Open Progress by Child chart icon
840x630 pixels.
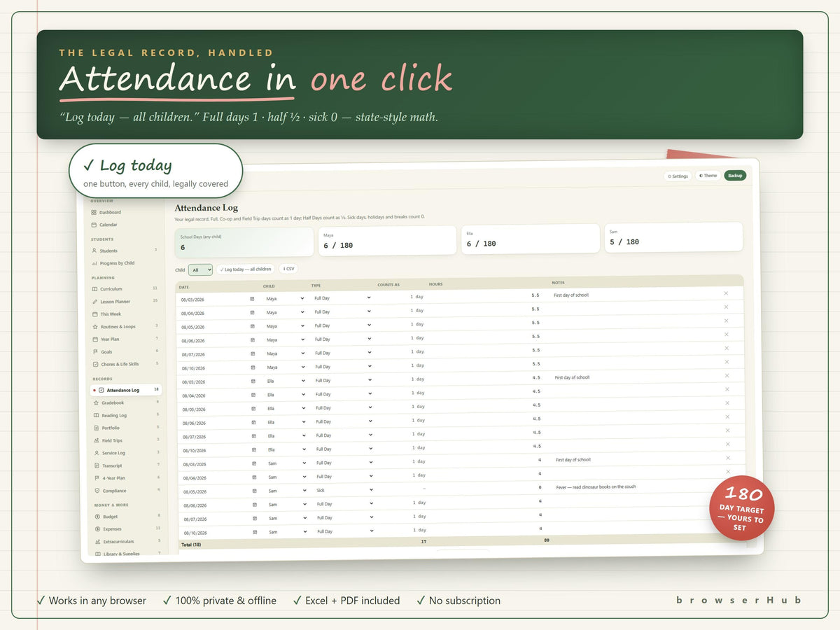pyautogui.click(x=94, y=263)
